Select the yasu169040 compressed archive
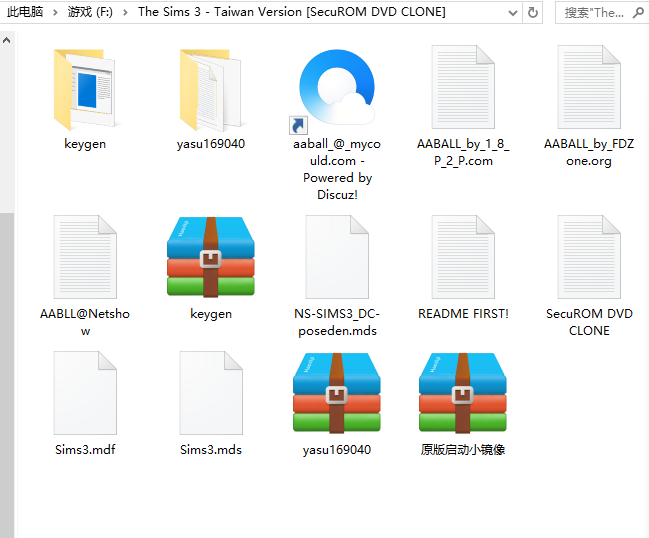The height and width of the screenshot is (538, 649). pos(336,394)
